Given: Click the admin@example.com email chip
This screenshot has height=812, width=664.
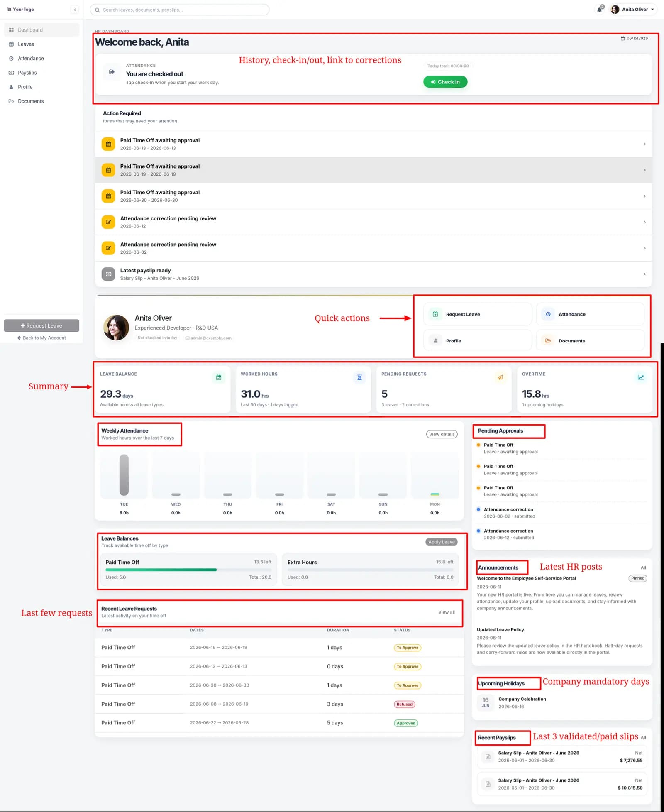Looking at the screenshot, I should tap(208, 338).
